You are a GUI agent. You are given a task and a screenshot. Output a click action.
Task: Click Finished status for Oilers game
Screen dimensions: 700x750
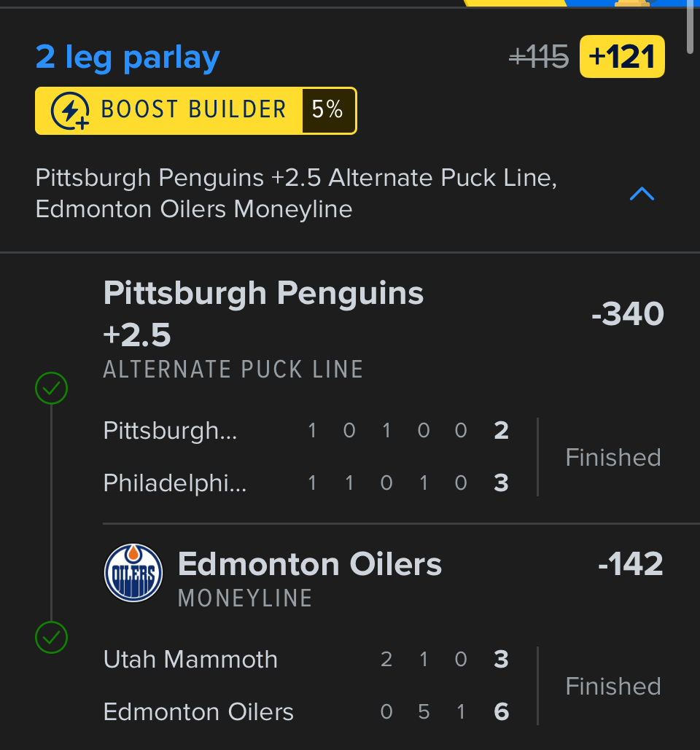(613, 687)
